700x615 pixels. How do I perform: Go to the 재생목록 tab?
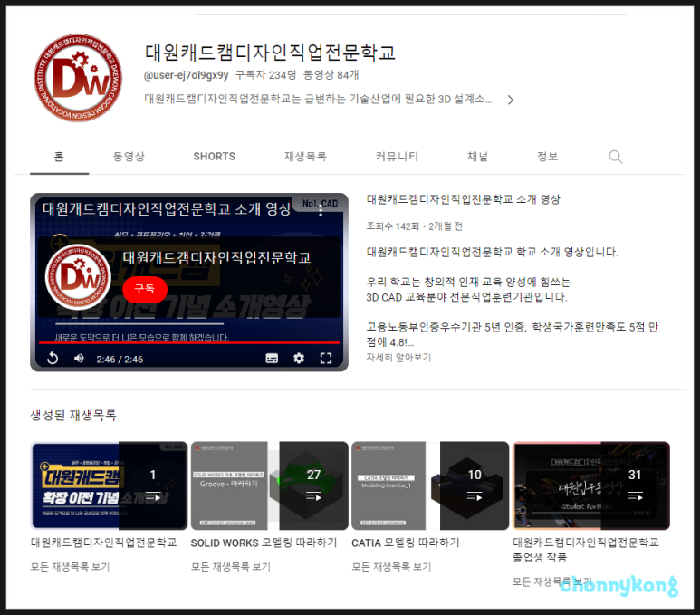tap(305, 157)
